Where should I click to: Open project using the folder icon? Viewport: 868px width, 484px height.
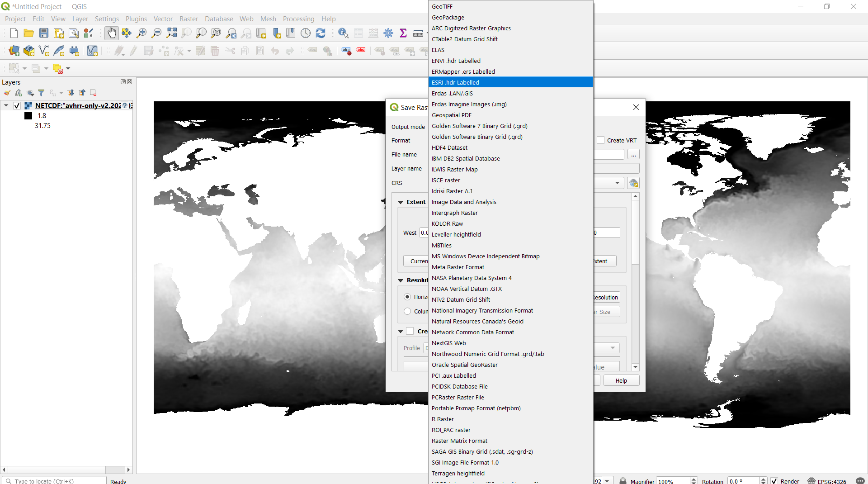pyautogui.click(x=28, y=33)
